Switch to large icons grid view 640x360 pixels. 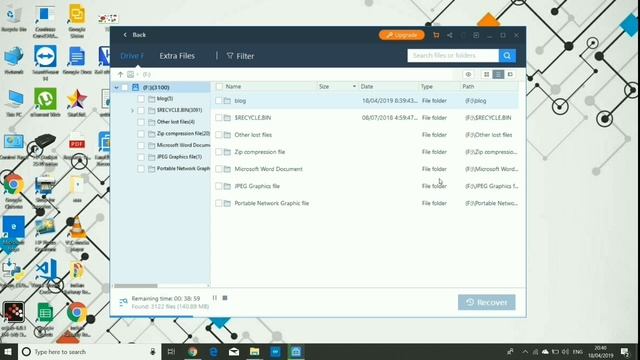coord(487,74)
